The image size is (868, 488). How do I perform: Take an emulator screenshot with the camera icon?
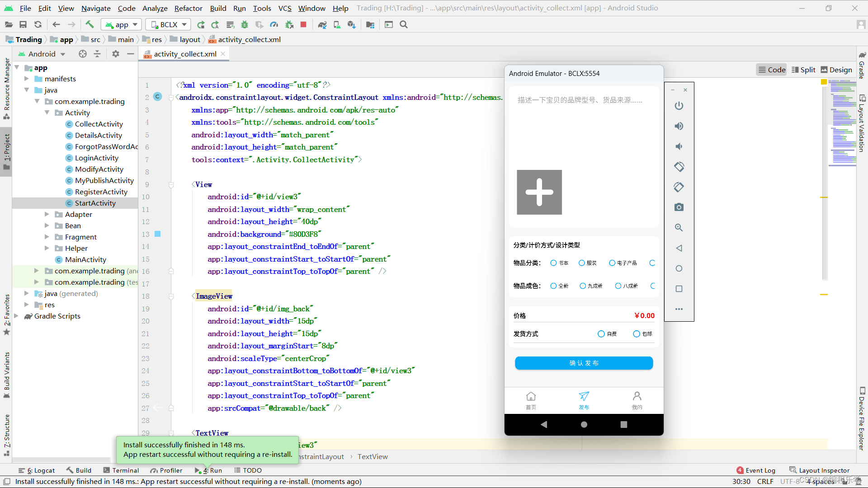pos(679,207)
